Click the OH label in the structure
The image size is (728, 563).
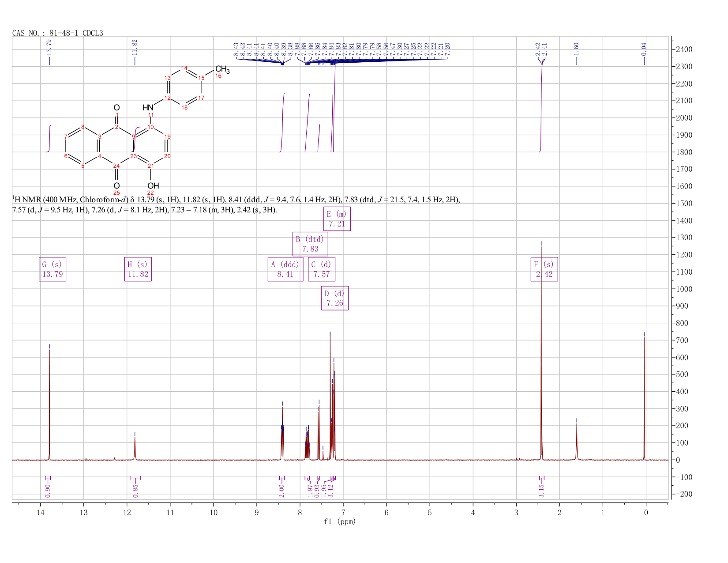tap(153, 185)
